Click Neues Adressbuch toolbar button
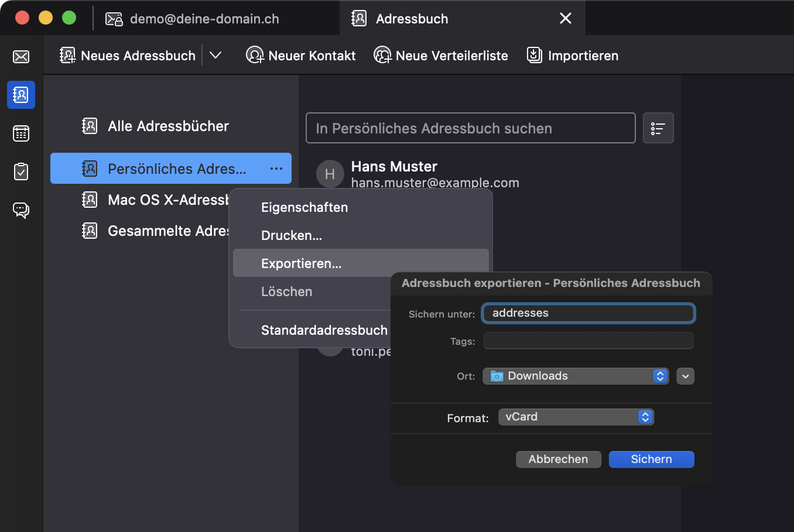Image resolution: width=794 pixels, height=532 pixels. tap(128, 56)
